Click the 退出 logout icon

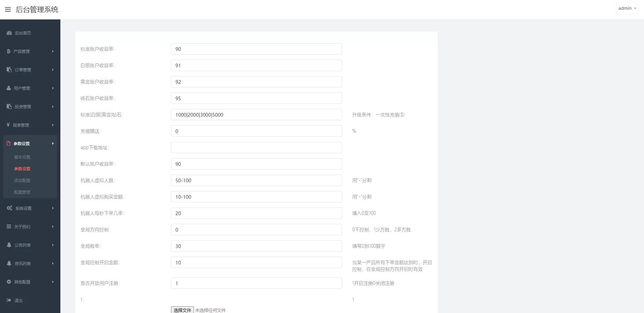coord(9,301)
